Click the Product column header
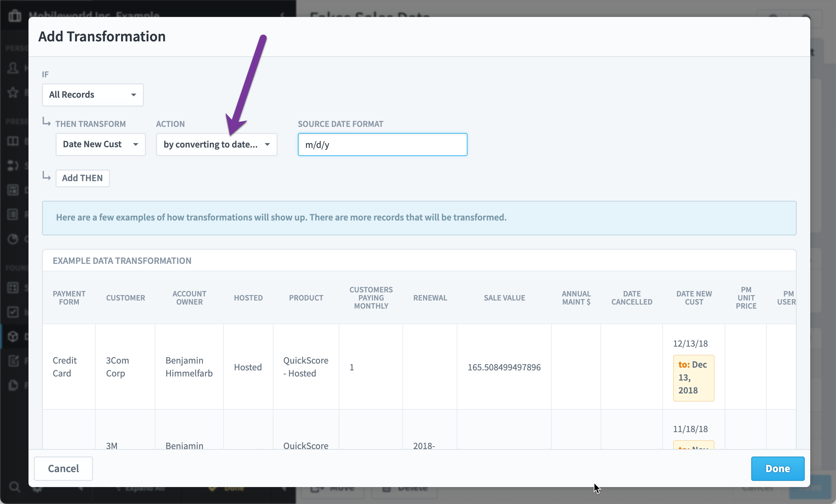Image resolution: width=836 pixels, height=504 pixels. click(x=306, y=298)
